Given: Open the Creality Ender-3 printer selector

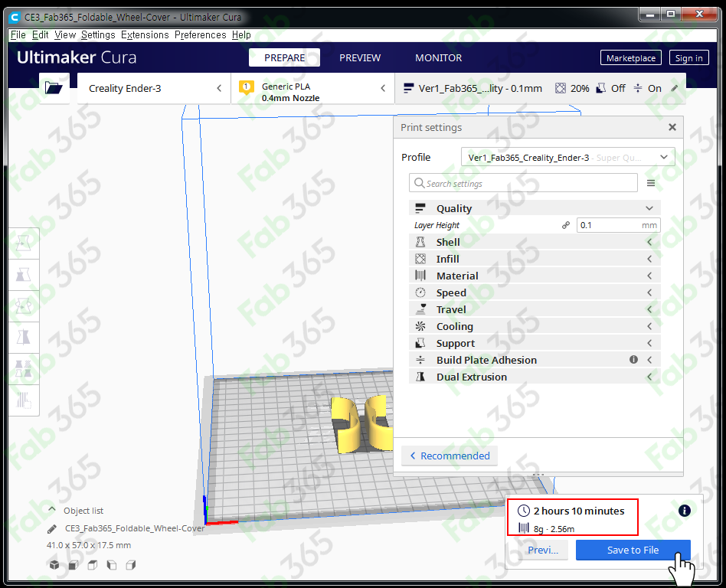Looking at the screenshot, I should pos(154,88).
